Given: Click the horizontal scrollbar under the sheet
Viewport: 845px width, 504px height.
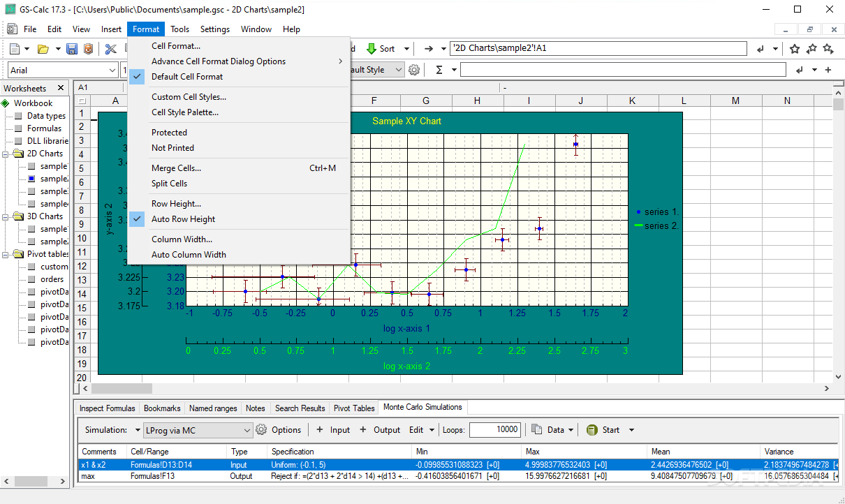Looking at the screenshot, I should point(457,389).
